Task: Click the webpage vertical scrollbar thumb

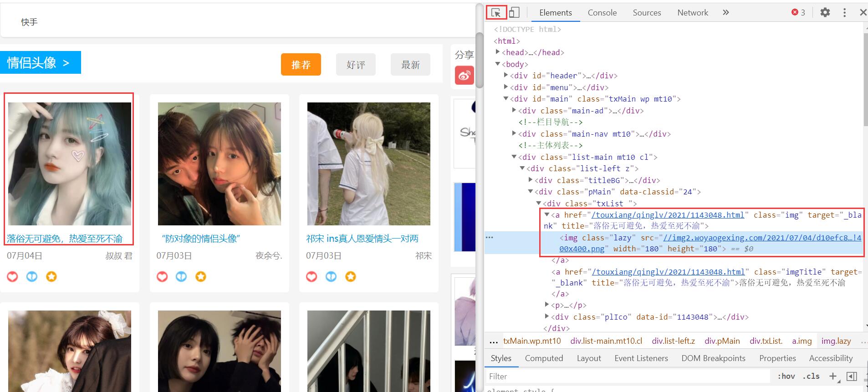Action: pos(480,60)
